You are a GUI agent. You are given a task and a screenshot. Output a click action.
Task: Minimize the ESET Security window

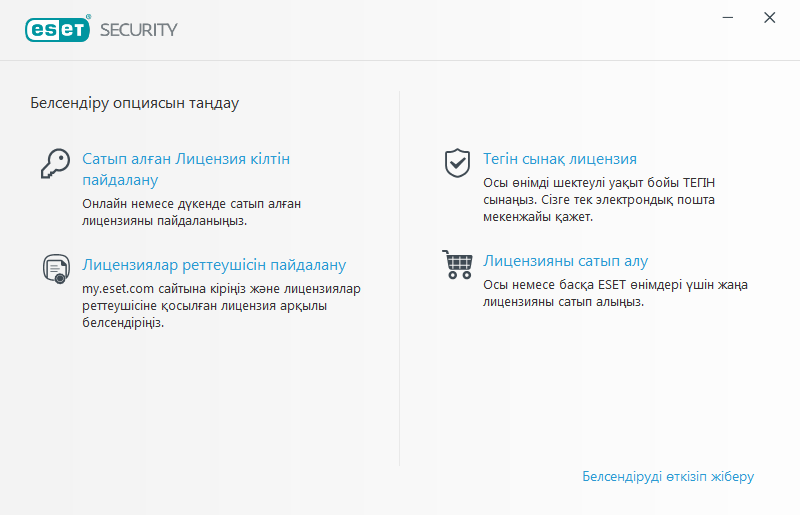click(729, 17)
